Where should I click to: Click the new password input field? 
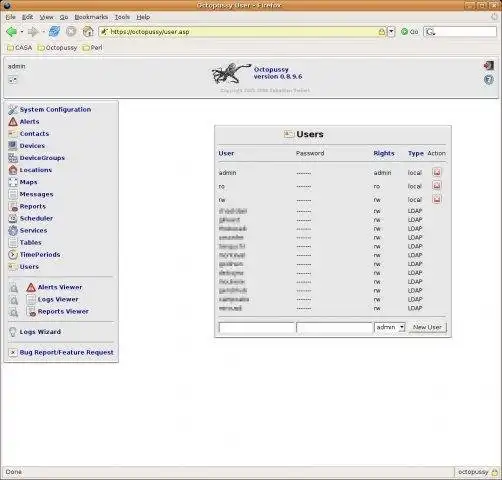click(334, 327)
